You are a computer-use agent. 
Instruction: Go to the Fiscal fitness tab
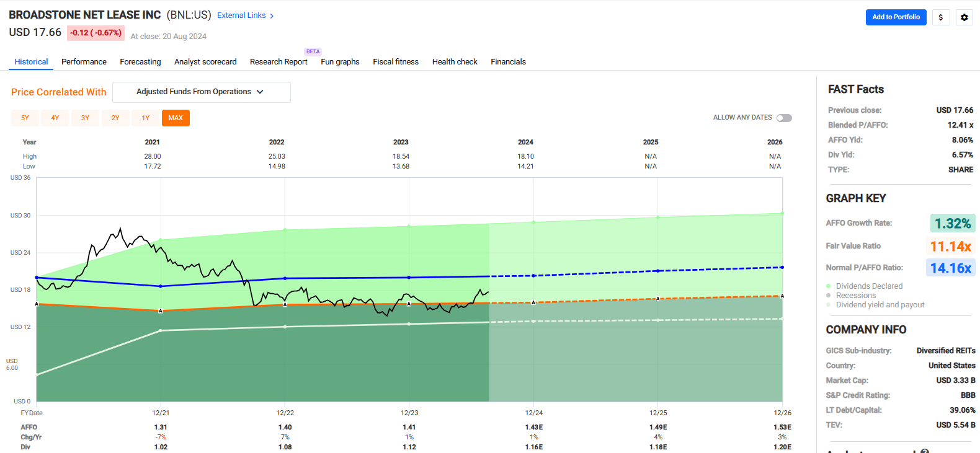(396, 62)
